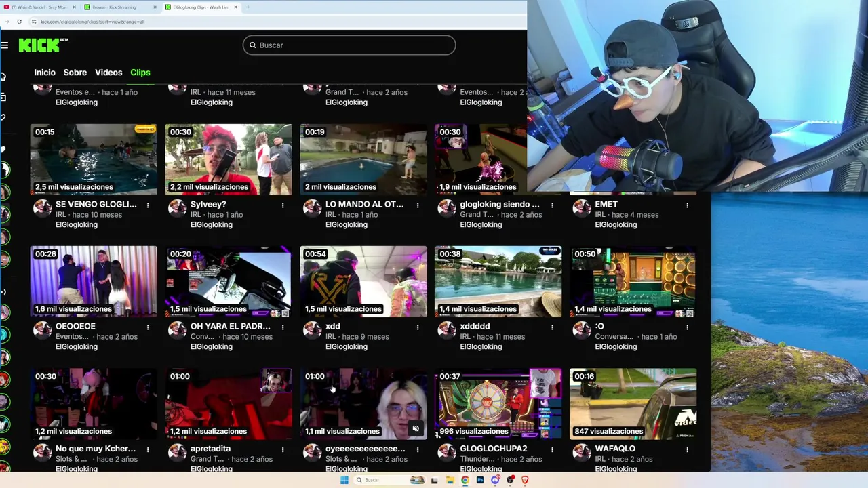Click ElGlogloking name under xddddd clip
The image size is (868, 488).
pos(481,347)
